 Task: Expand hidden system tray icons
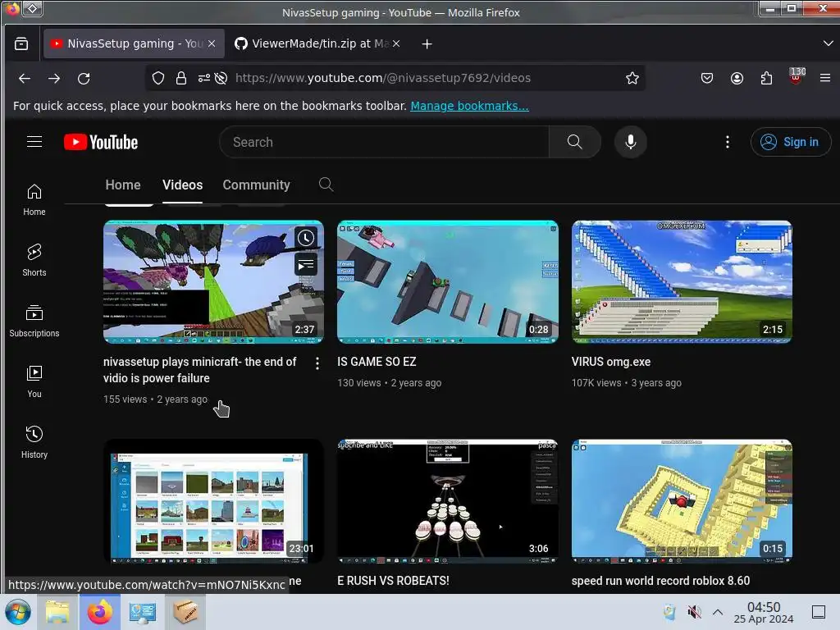pos(718,612)
